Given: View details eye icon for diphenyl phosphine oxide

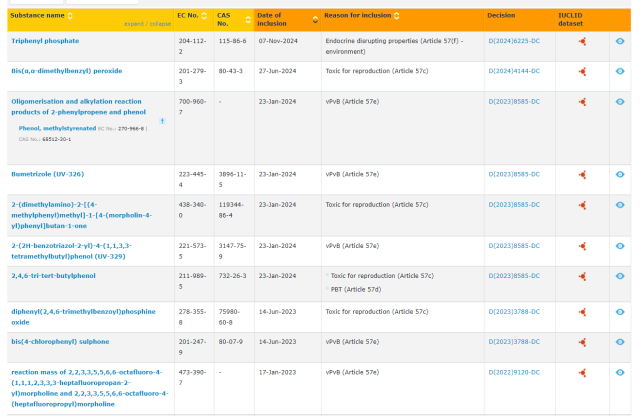Looking at the screenshot, I should (620, 312).
